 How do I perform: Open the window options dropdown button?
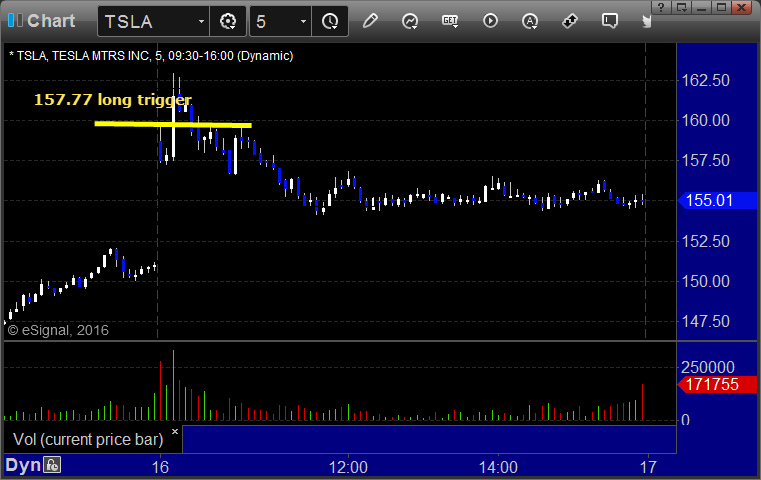681,7
